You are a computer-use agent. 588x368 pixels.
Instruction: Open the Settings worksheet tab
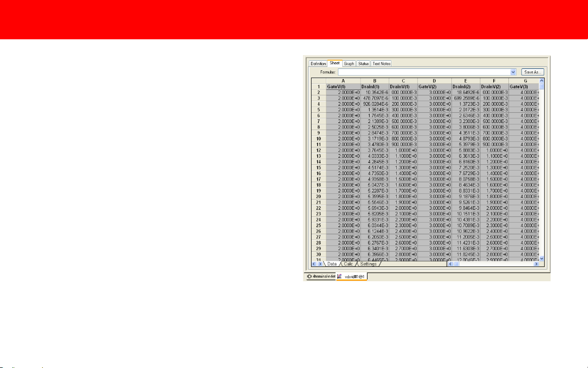point(368,264)
